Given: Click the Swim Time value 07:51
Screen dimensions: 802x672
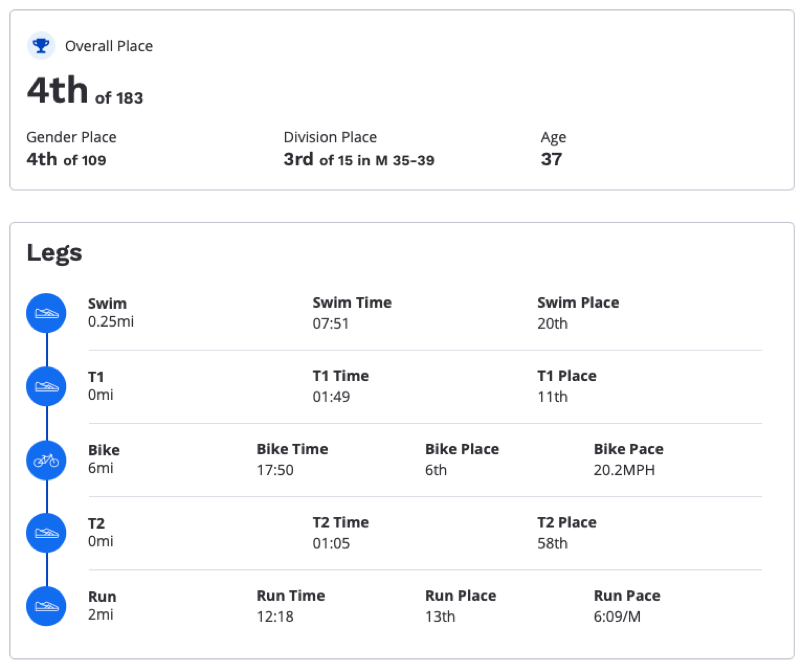Looking at the screenshot, I should click(x=330, y=324).
